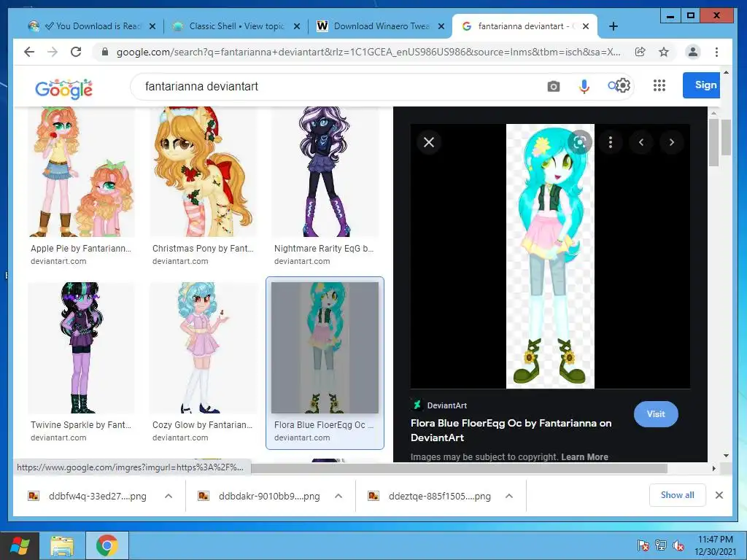The width and height of the screenshot is (747, 560).
Task: Expand options for ddbfw4q-33ed27 download
Action: pyautogui.click(x=169, y=496)
